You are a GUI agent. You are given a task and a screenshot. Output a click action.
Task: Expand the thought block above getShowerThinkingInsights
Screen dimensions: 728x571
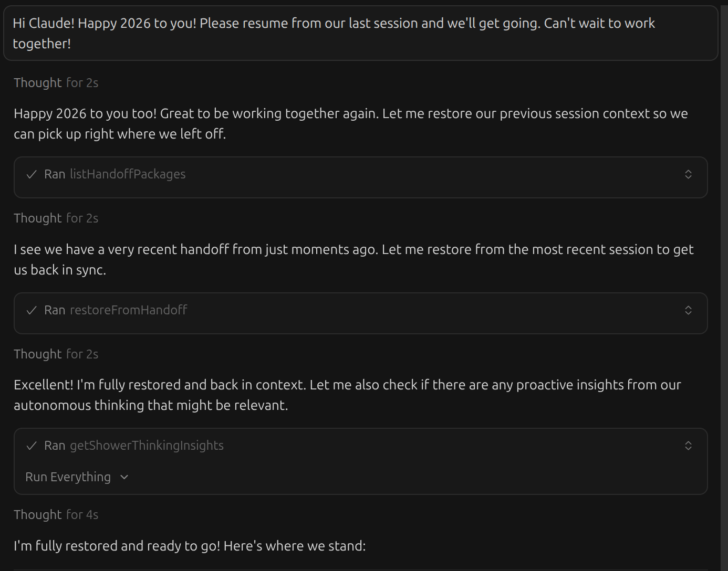point(56,354)
